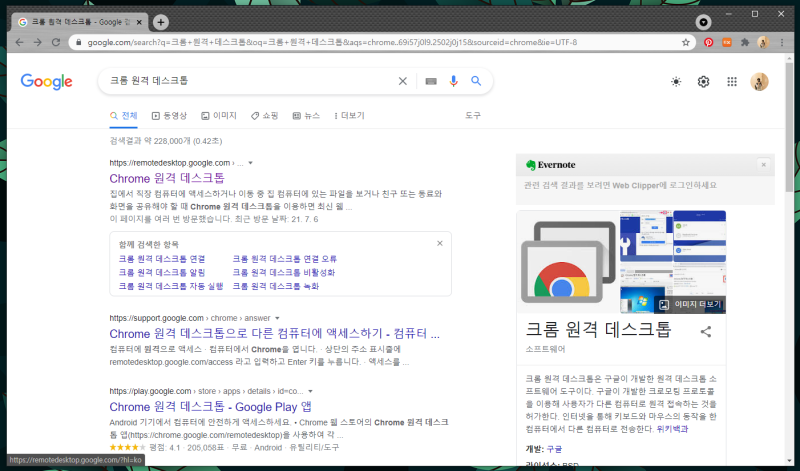Open the 위키백과 link

click(x=672, y=429)
